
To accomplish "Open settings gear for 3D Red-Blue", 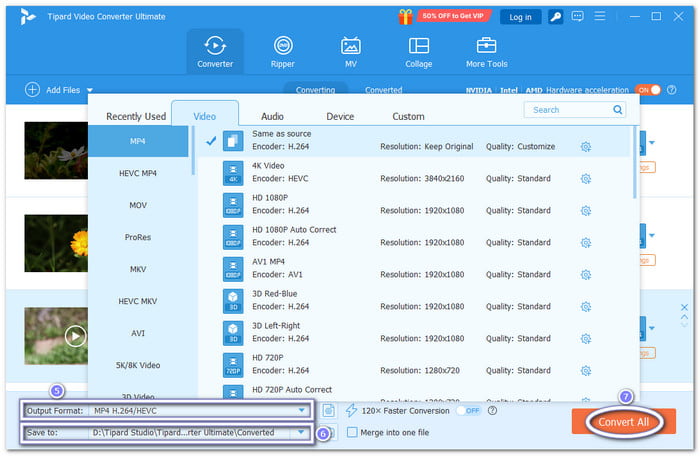I will click(586, 306).
